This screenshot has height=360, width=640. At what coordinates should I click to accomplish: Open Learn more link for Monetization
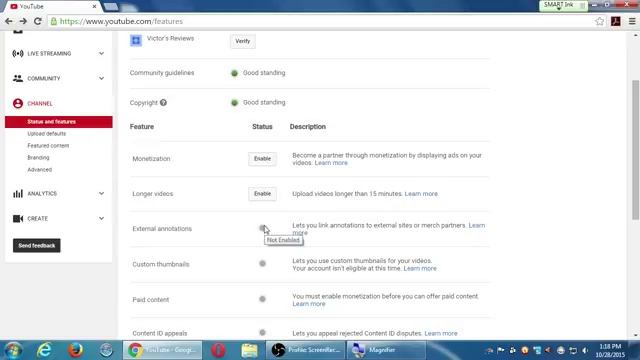(x=331, y=163)
